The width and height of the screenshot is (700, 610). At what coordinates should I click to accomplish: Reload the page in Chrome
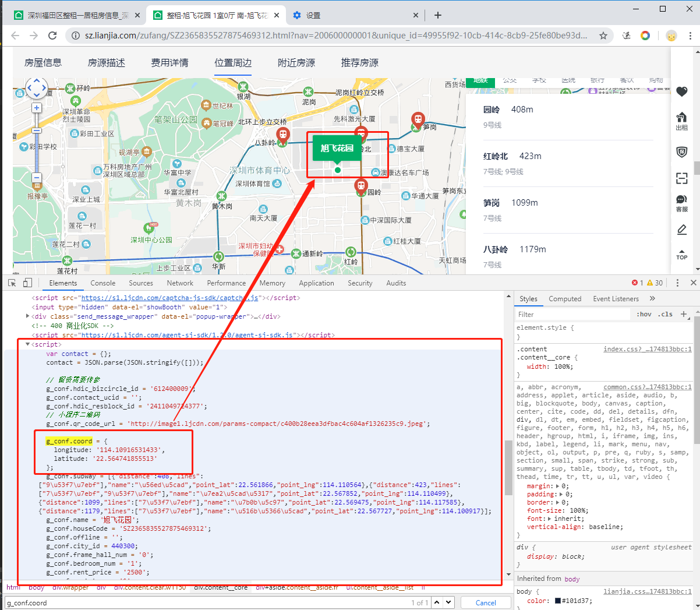pos(52,36)
